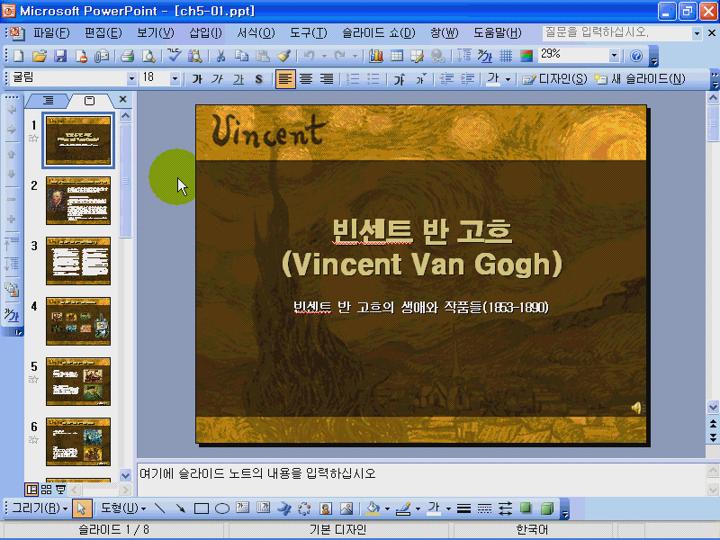
Task: Select the Arrow drawing tool
Action: pos(180,508)
